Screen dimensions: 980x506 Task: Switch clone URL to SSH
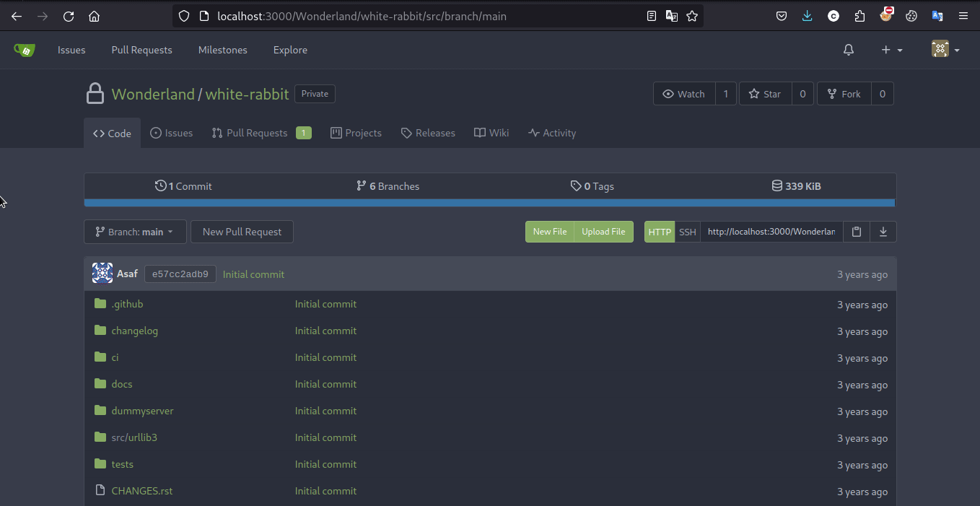coord(688,232)
